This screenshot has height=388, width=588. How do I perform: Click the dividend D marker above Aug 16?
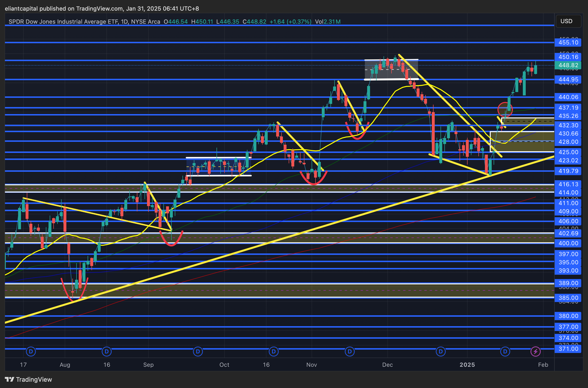pos(106,351)
